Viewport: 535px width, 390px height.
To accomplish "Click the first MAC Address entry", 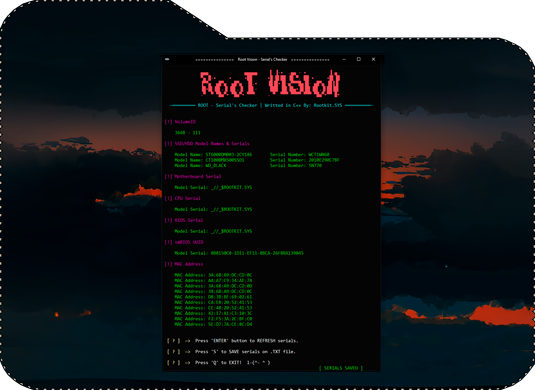I will 213,275.
